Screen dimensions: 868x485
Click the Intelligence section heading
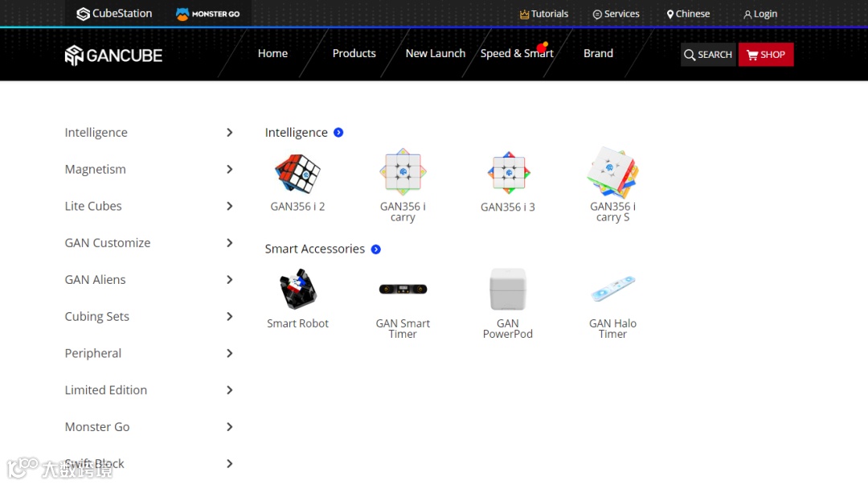click(x=296, y=133)
